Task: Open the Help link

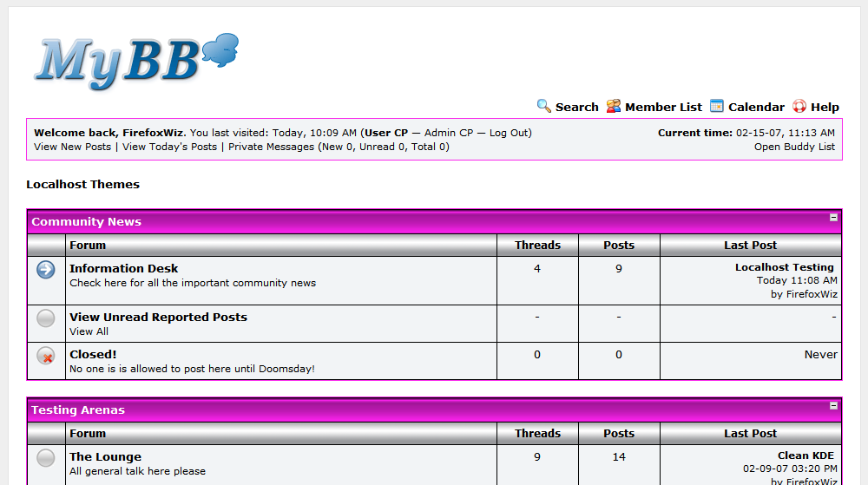Action: click(825, 108)
